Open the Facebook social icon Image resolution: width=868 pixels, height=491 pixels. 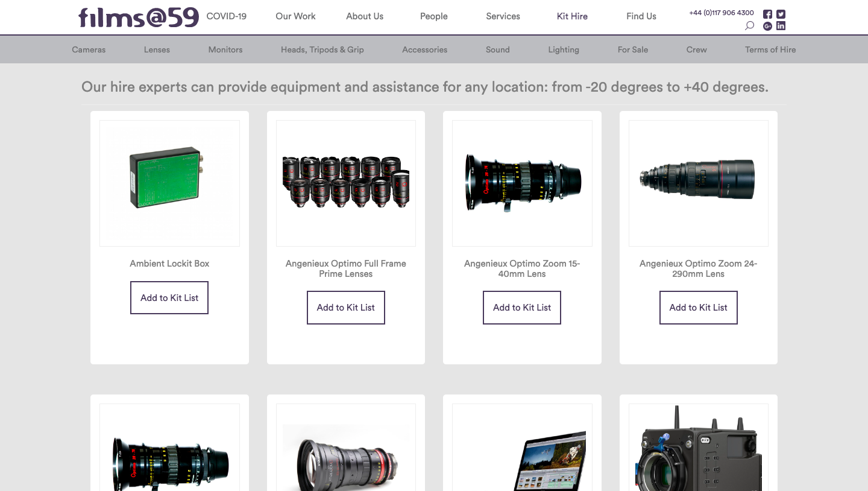(767, 14)
